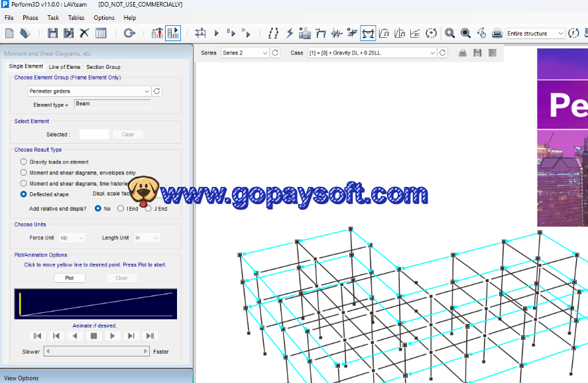Open the Perimeter girders element group dropdown

(x=147, y=91)
